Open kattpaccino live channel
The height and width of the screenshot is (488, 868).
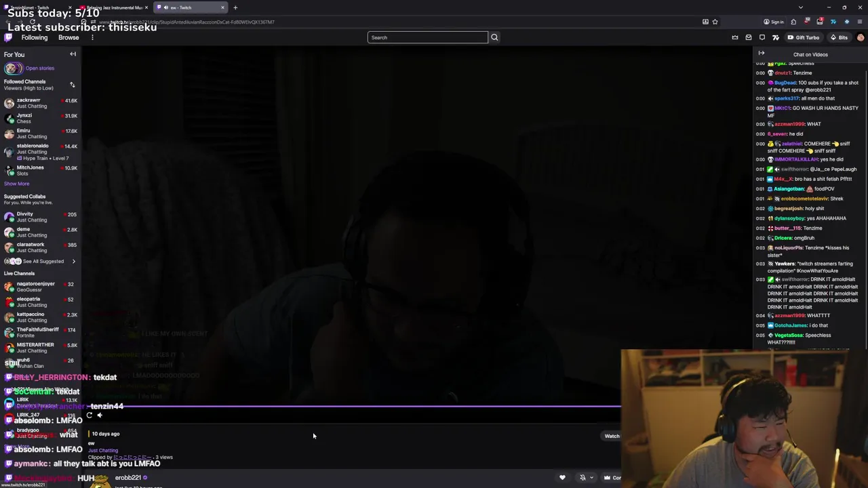click(41, 317)
